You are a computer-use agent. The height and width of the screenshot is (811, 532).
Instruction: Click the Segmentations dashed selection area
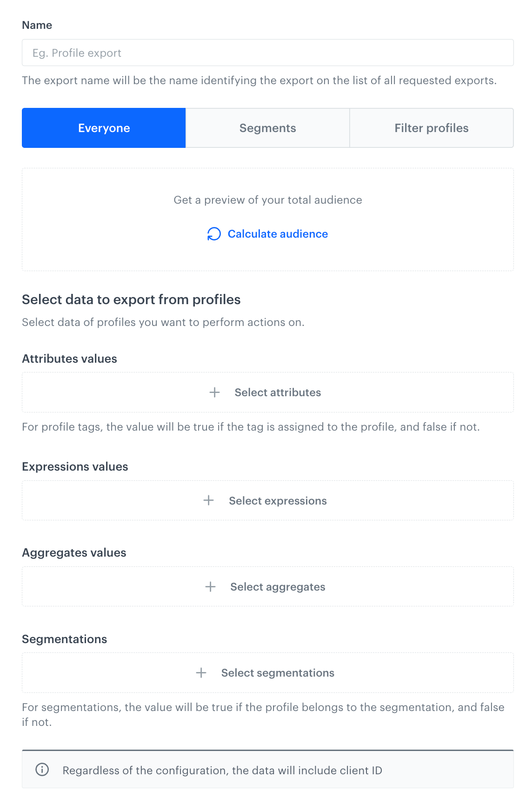[268, 672]
